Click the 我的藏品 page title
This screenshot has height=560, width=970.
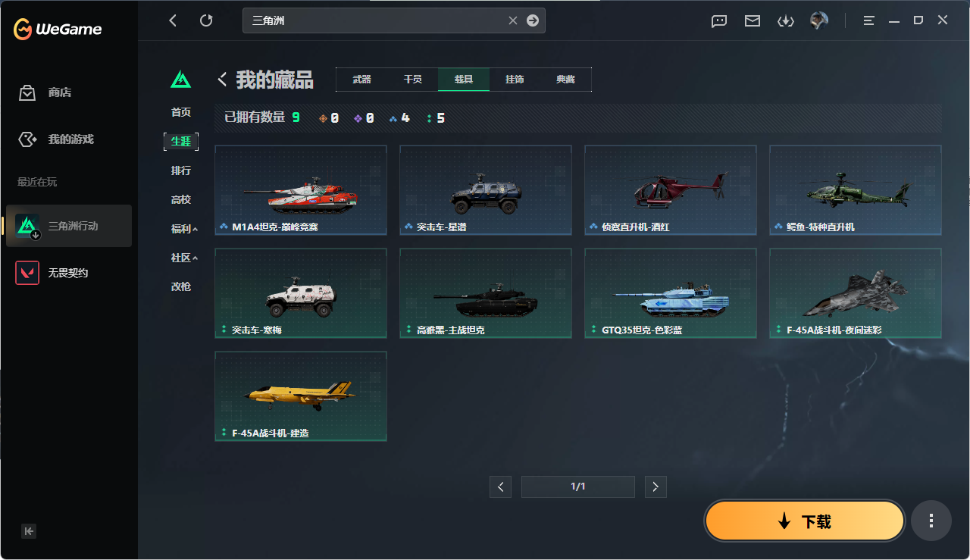(274, 80)
